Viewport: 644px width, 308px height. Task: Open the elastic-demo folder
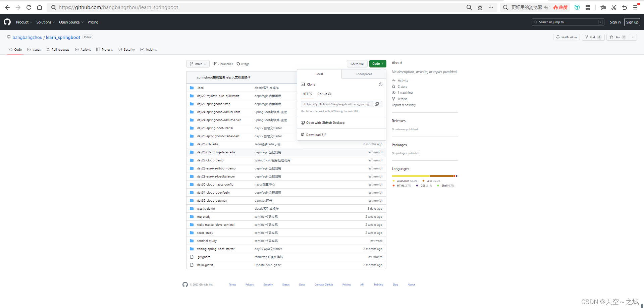(x=206, y=209)
